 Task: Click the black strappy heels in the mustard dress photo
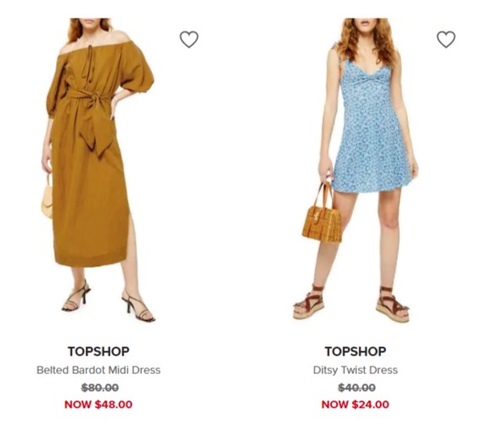pos(109,302)
